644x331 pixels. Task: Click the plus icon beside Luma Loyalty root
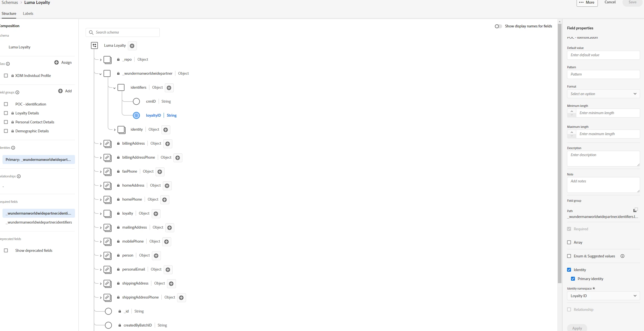click(x=132, y=46)
